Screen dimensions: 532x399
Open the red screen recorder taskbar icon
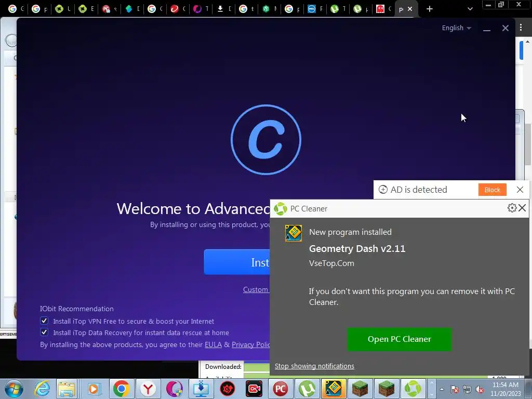[254, 389]
